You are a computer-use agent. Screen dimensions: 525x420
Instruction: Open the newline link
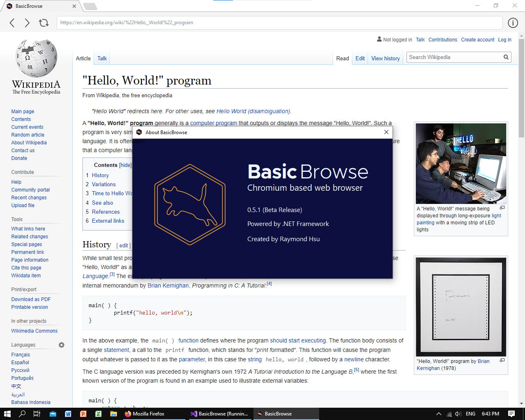pyautogui.click(x=354, y=359)
